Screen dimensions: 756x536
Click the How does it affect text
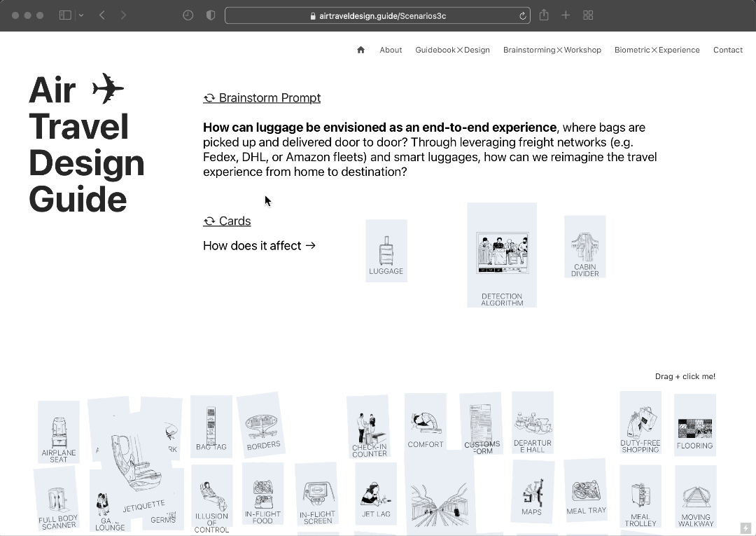260,245
